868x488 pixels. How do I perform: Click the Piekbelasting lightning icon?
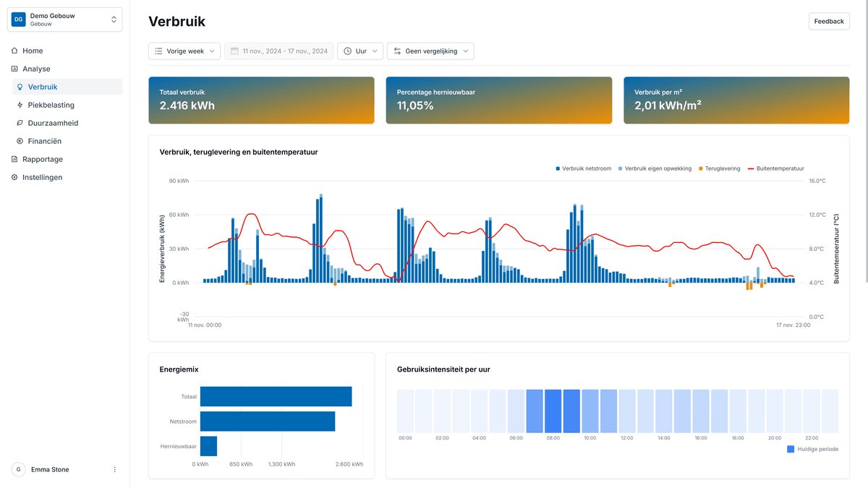click(x=20, y=105)
